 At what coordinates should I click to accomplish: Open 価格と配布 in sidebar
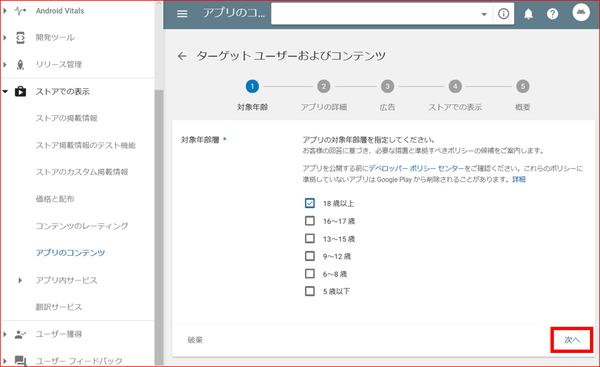coord(55,199)
